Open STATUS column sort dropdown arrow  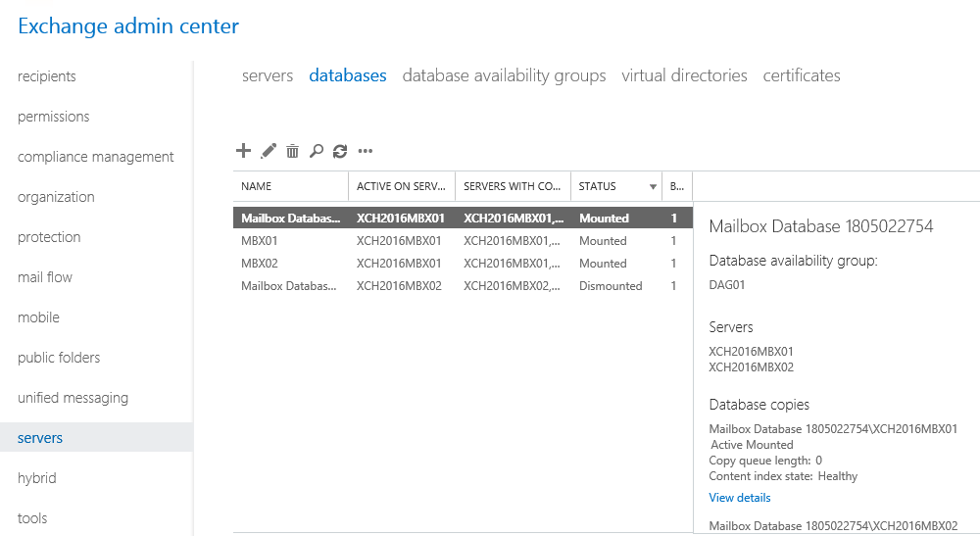point(653,187)
